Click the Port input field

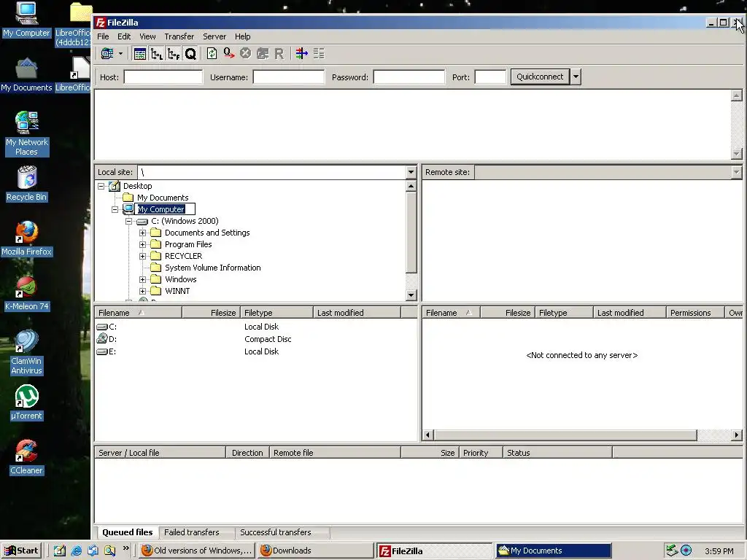(490, 77)
